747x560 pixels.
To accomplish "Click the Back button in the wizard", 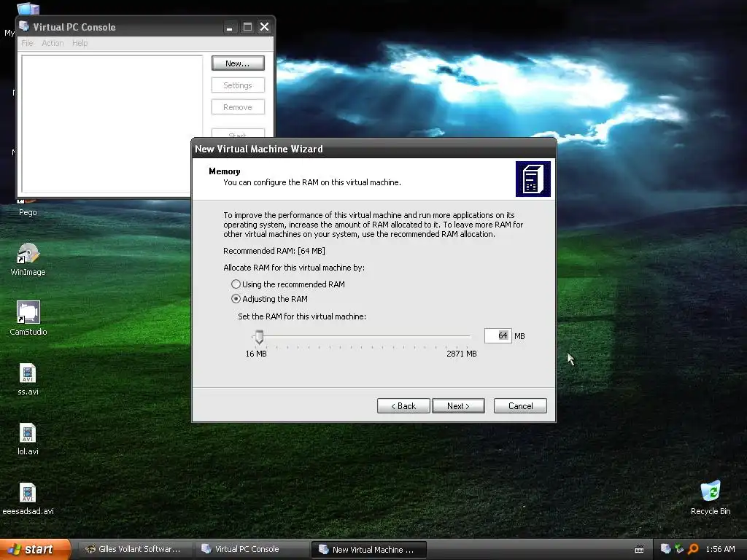I will click(403, 405).
